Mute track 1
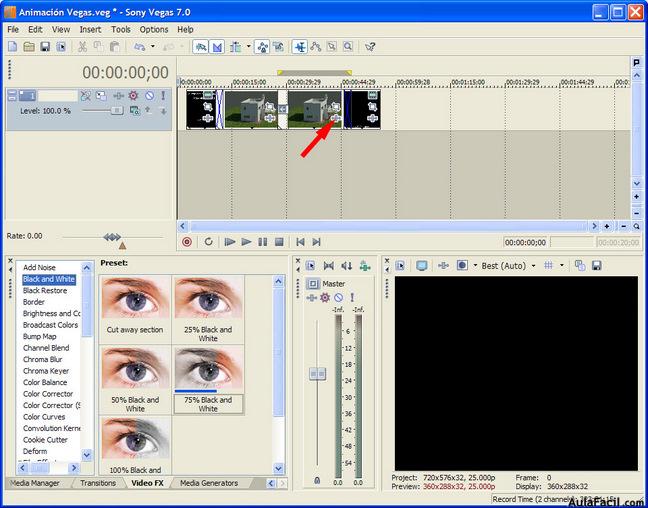This screenshot has width=648, height=508. tap(150, 96)
